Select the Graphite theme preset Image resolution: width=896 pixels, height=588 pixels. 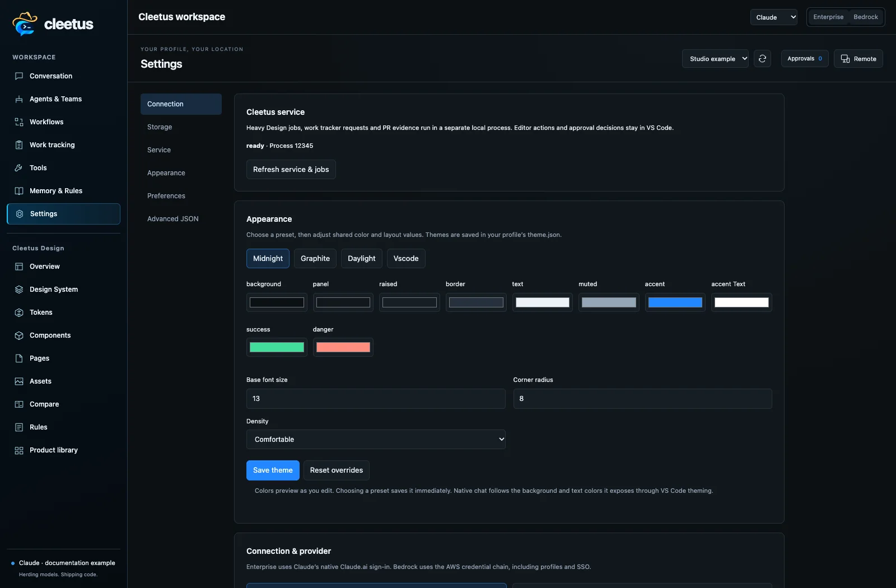coord(315,258)
